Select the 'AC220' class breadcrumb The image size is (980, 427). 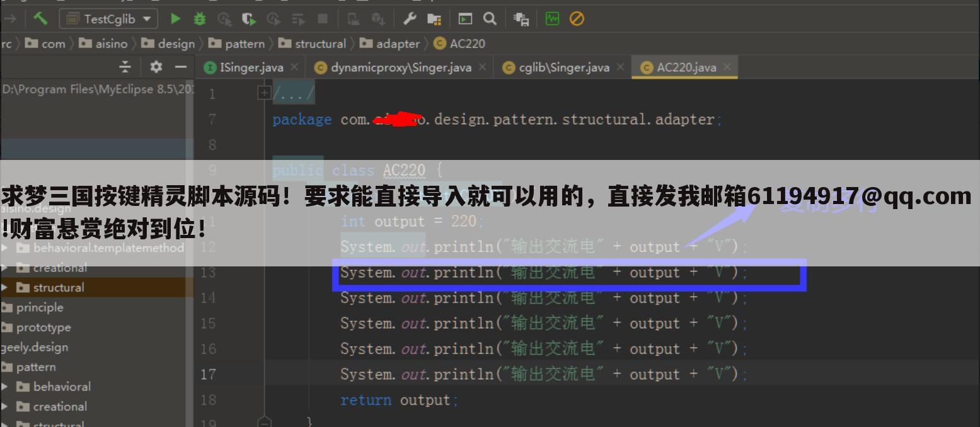point(459,43)
